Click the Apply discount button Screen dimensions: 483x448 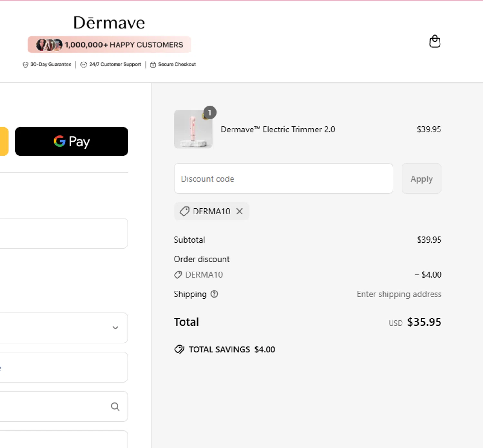(x=421, y=178)
